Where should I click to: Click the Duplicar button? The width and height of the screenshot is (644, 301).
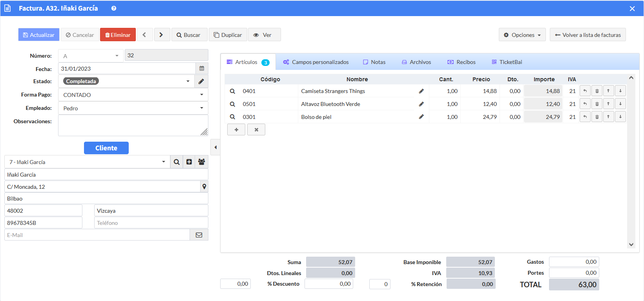point(228,35)
